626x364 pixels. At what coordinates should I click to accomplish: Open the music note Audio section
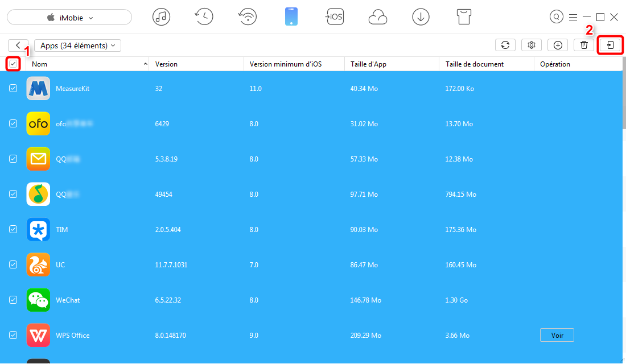[161, 17]
